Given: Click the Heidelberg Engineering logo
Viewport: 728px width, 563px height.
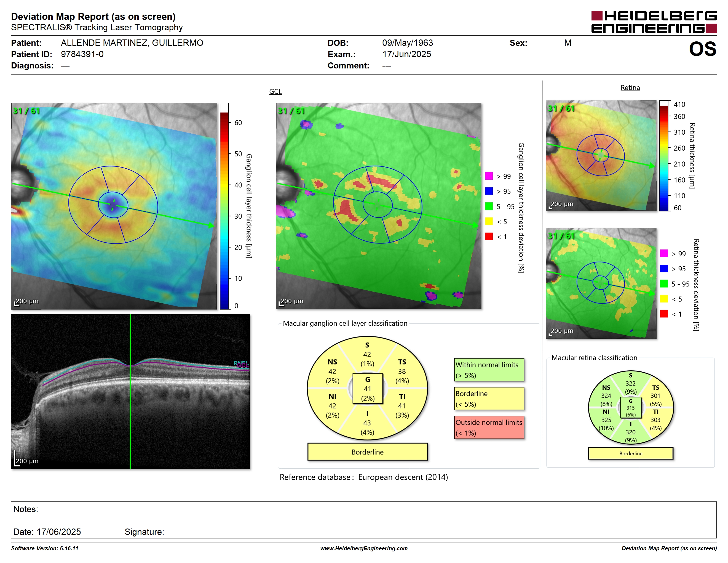Looking at the screenshot, I should tap(654, 22).
